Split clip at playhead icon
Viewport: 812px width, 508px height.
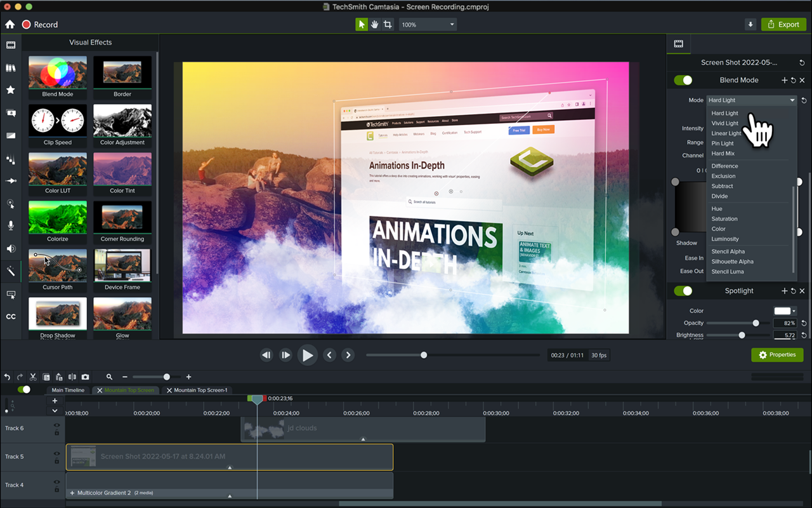pos(72,377)
